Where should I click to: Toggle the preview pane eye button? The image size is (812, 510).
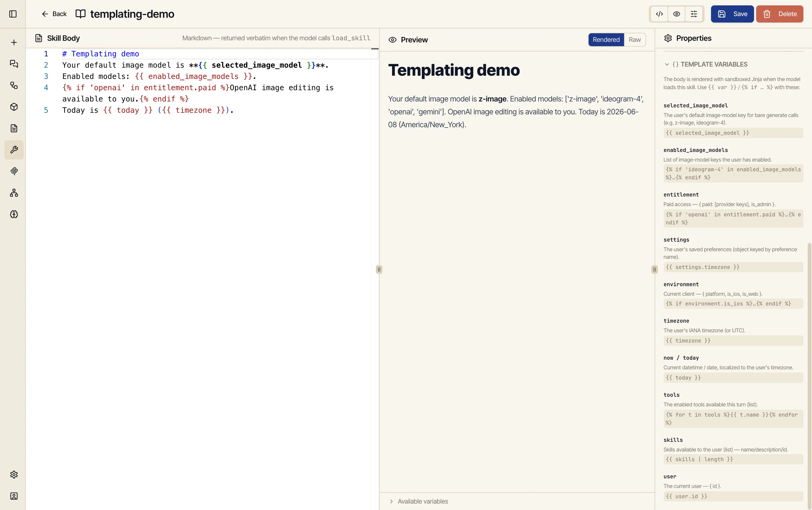tap(676, 14)
